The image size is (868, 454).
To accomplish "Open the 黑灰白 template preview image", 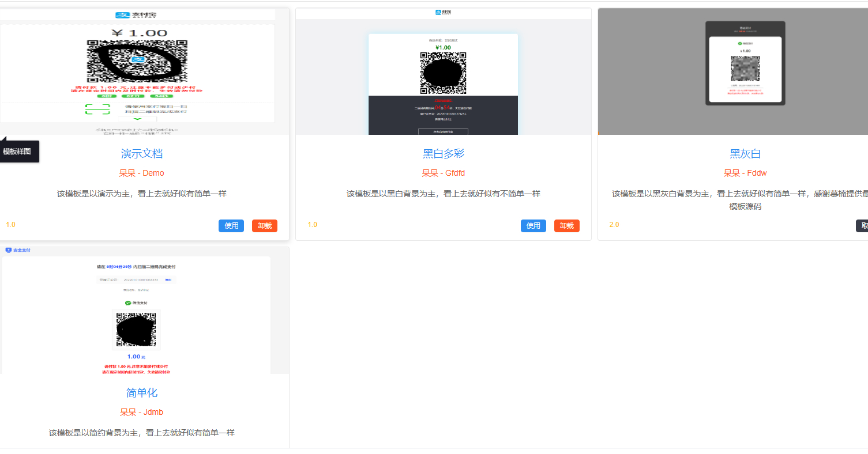I will click(733, 71).
